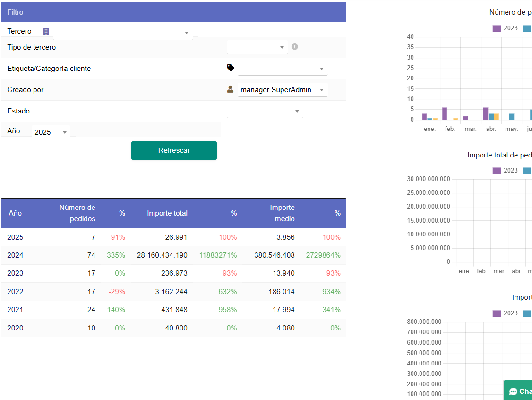532x400 pixels.
Task: Open the year 2024 link in the table
Action: 15,255
